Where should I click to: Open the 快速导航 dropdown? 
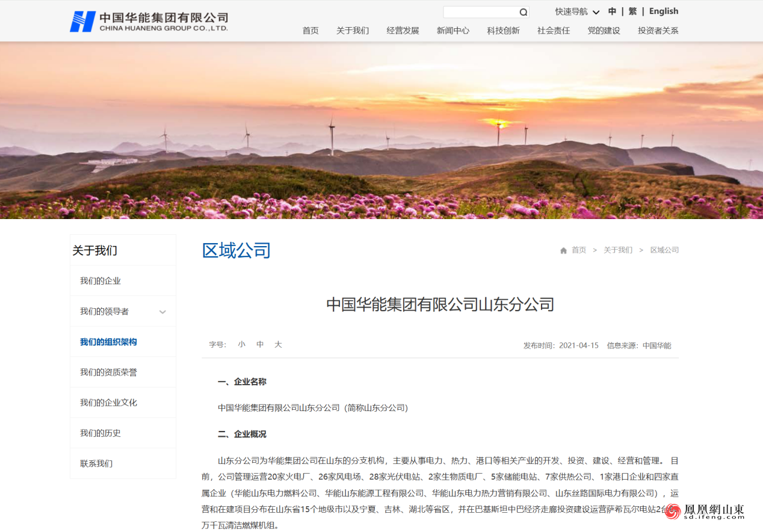577,11
